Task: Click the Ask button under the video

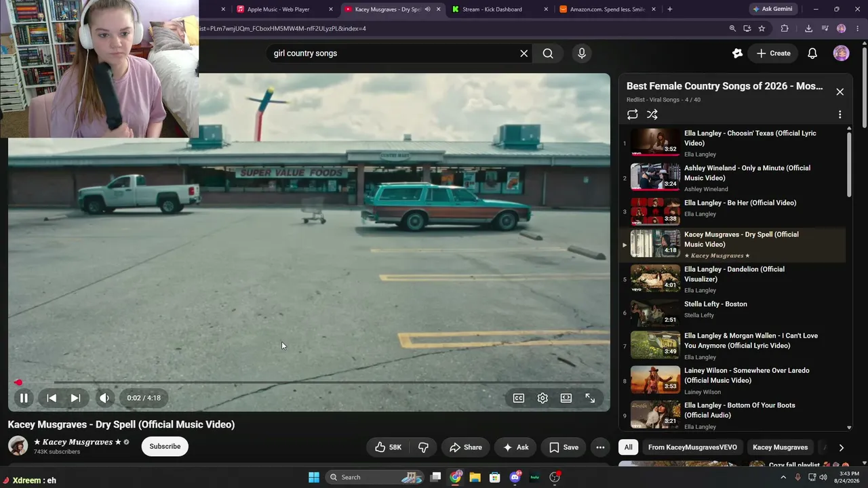Action: click(515, 447)
